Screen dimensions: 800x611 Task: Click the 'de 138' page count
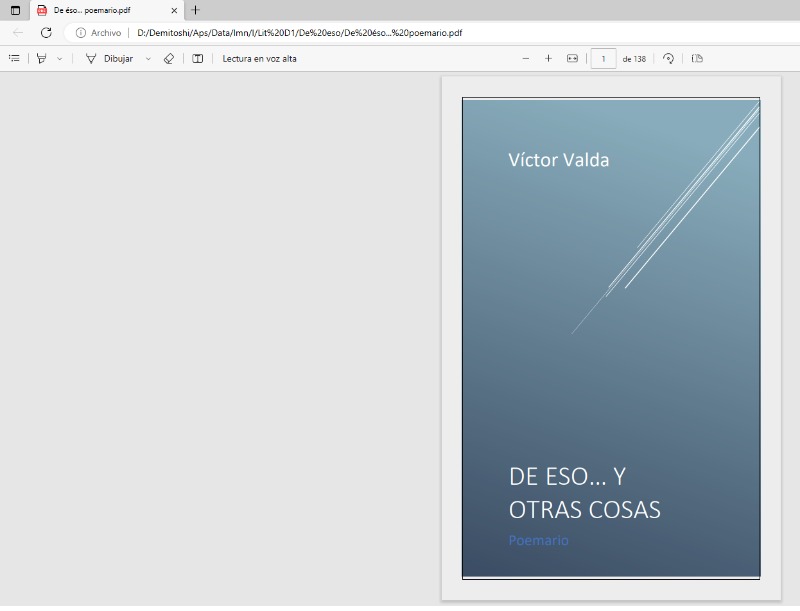click(x=634, y=59)
